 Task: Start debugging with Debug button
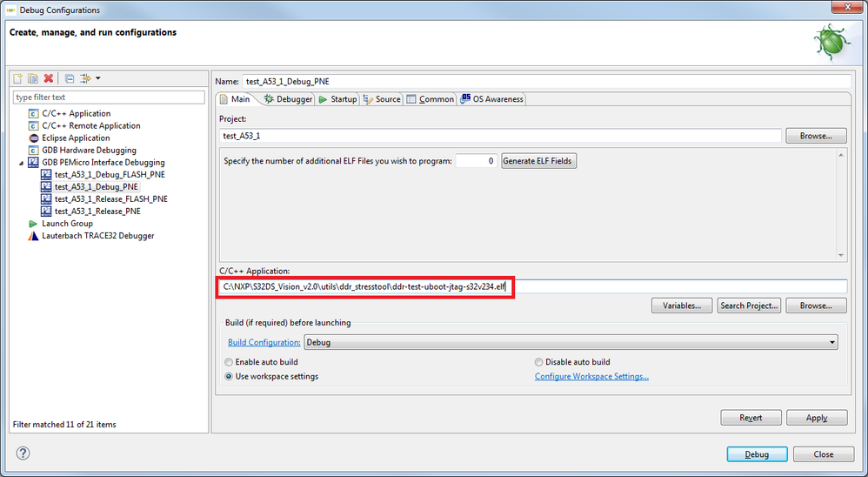click(757, 454)
